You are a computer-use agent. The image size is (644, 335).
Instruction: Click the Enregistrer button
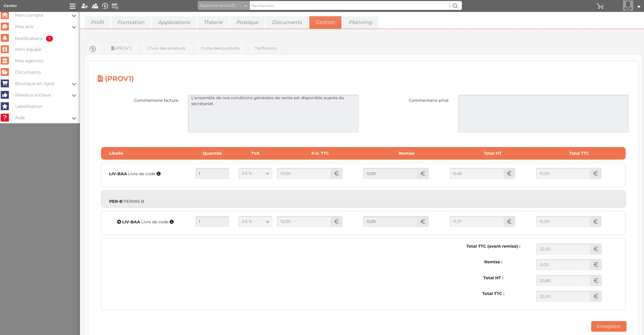coord(608,326)
